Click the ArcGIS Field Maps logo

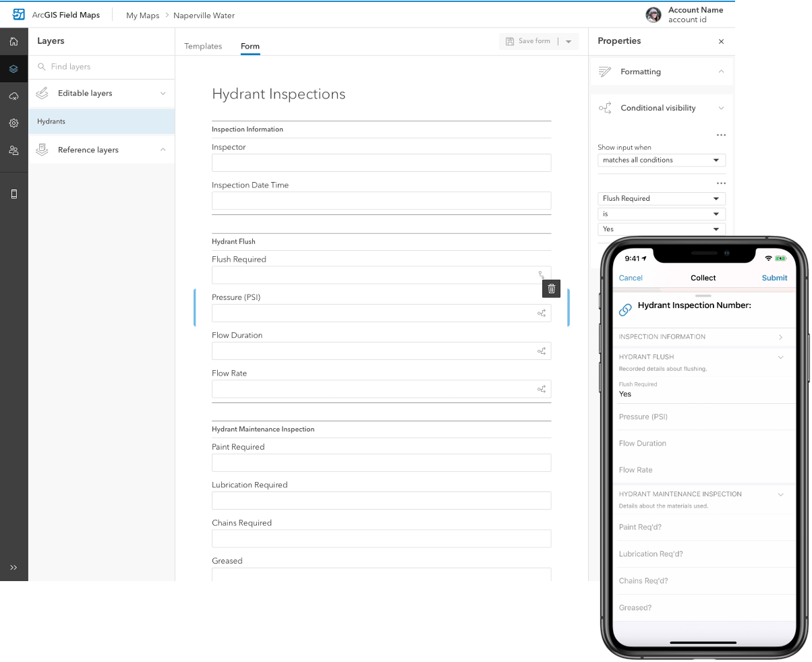(19, 15)
